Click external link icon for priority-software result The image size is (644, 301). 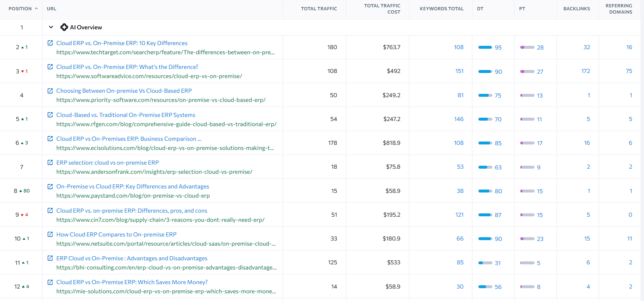tap(50, 91)
